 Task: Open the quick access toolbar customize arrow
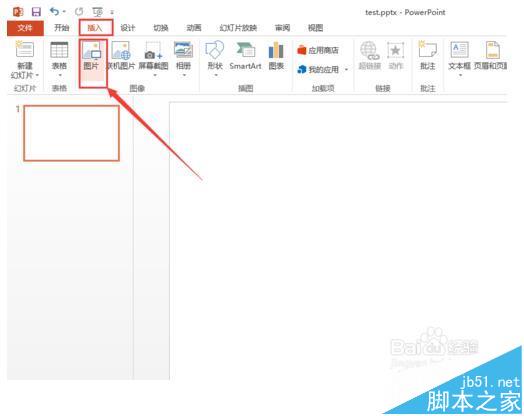tap(112, 13)
